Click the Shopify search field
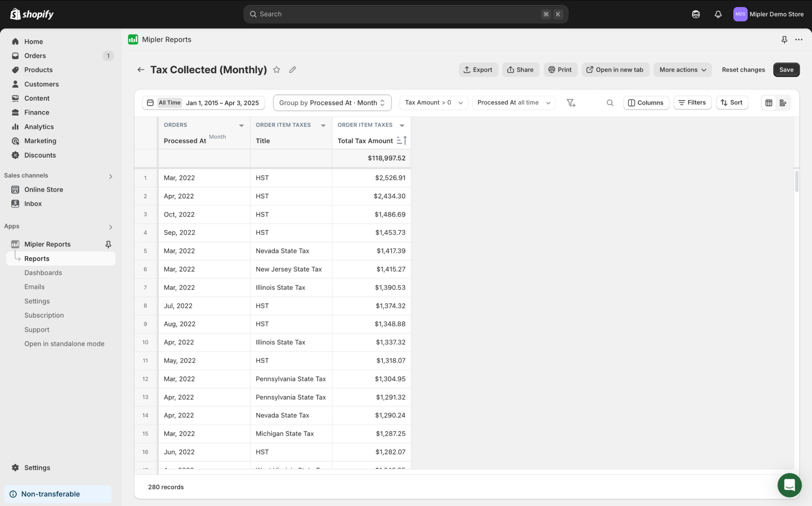Image resolution: width=812 pixels, height=506 pixels. click(405, 14)
